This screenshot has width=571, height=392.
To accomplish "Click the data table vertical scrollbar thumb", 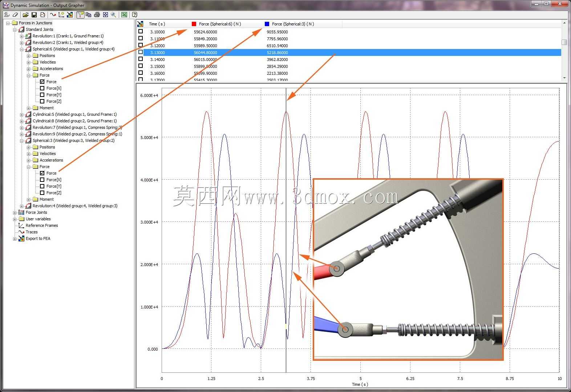I will [564, 42].
